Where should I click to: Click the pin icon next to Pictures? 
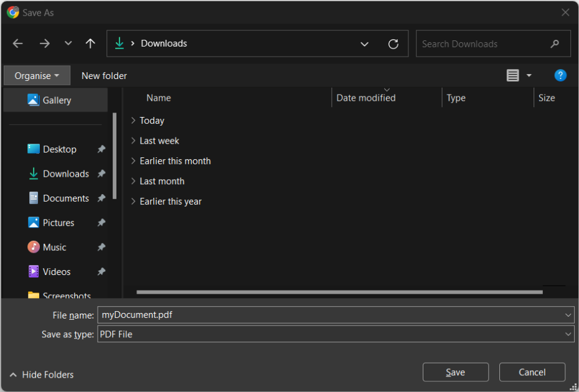[101, 223]
